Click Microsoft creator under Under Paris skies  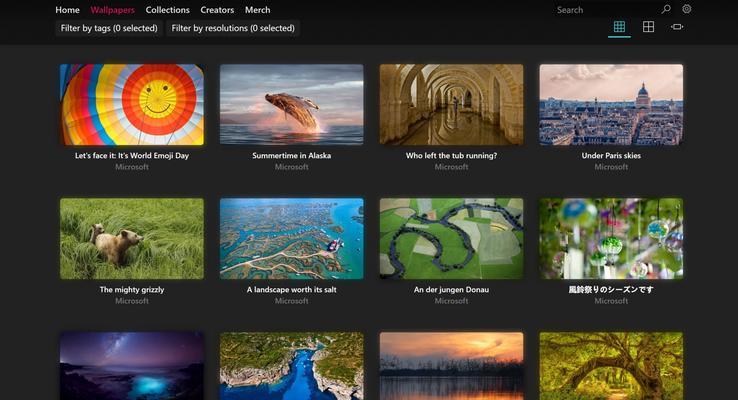pyautogui.click(x=611, y=167)
